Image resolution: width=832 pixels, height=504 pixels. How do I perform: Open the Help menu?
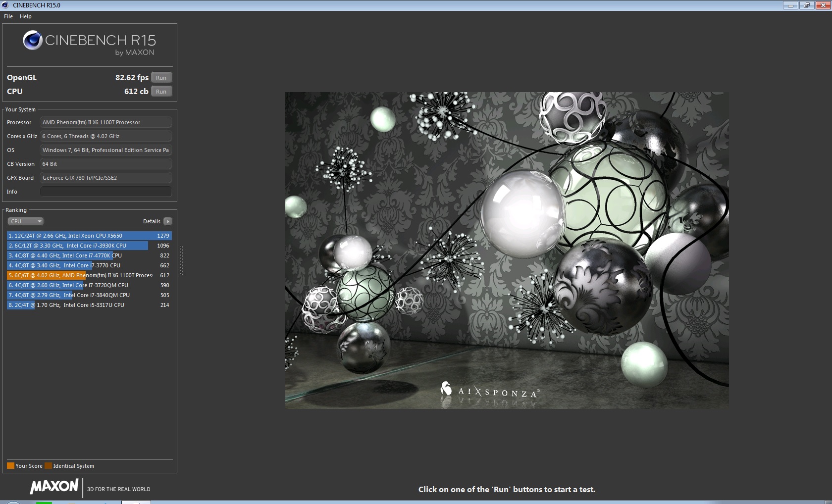click(x=25, y=16)
